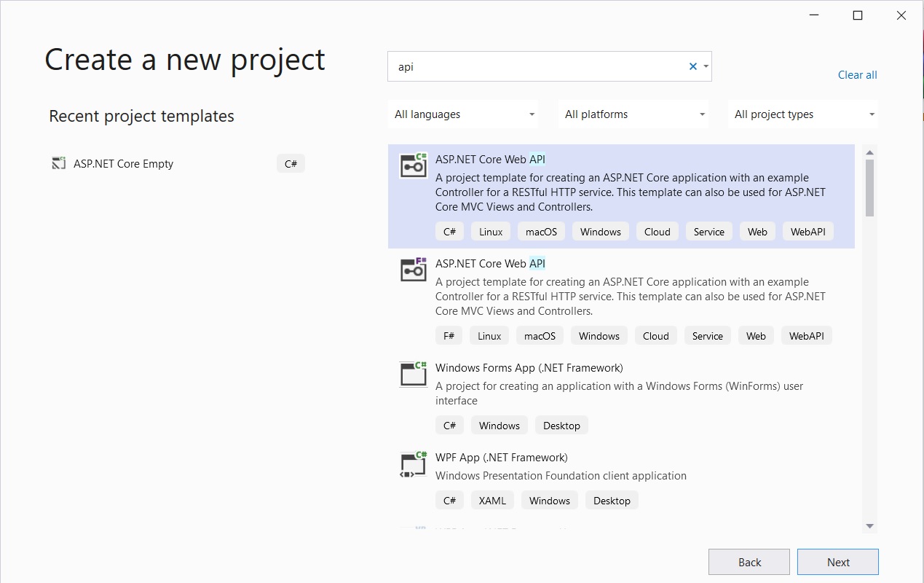Screen dimensions: 924x583
Task: Maximize the Create a new project window
Action: pyautogui.click(x=858, y=15)
